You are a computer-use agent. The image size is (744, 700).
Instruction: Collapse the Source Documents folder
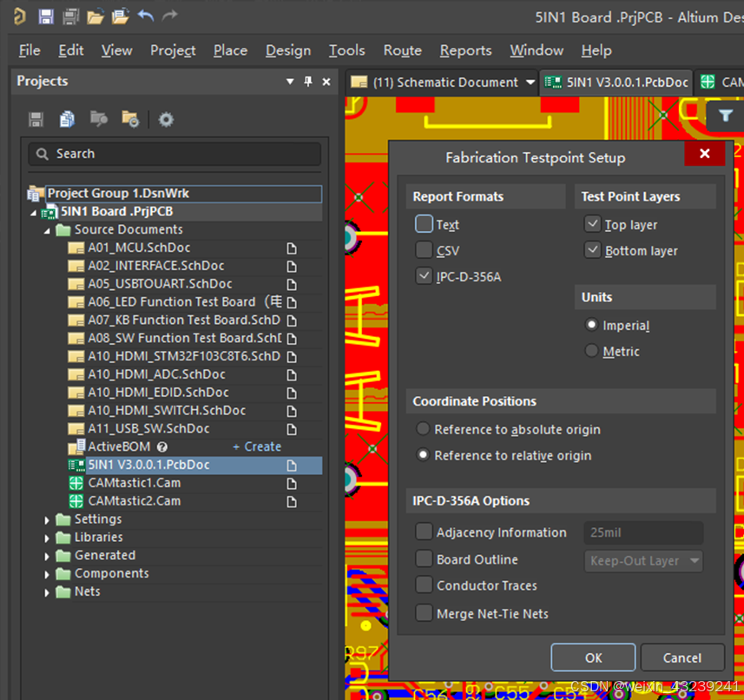coord(47,231)
